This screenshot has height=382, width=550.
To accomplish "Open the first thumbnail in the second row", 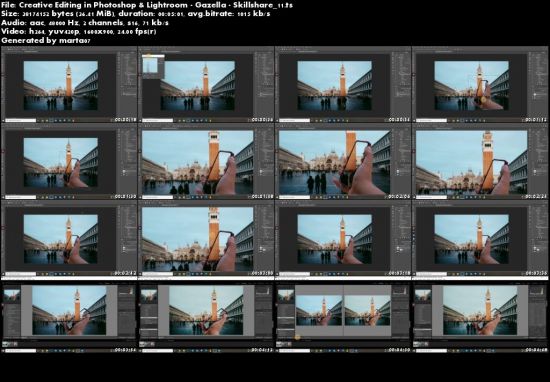I will click(69, 161).
